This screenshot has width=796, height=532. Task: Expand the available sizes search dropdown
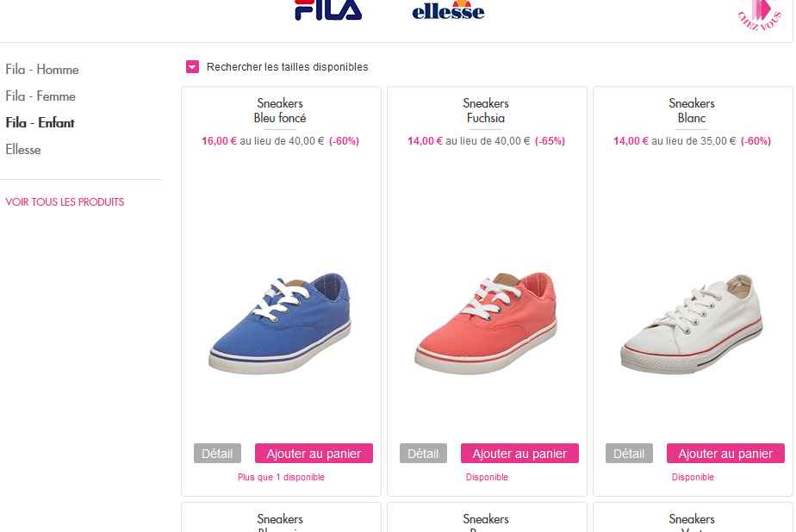193,67
